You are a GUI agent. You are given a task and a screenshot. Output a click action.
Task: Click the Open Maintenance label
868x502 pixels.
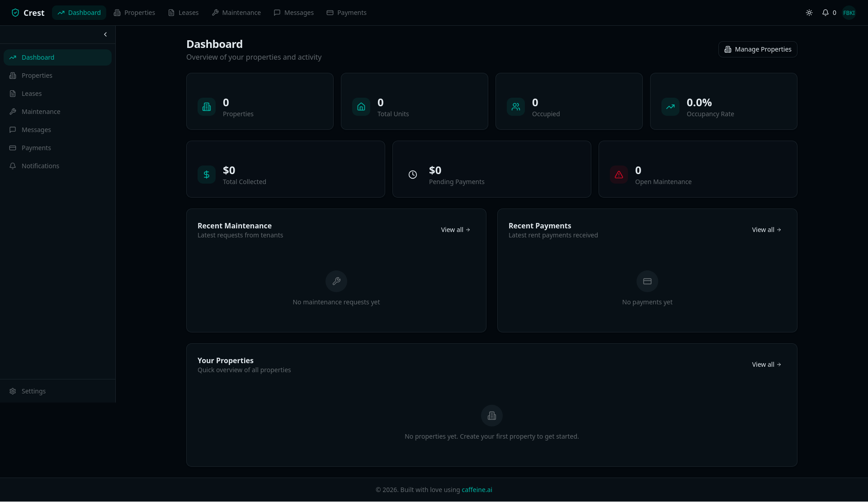click(x=663, y=182)
